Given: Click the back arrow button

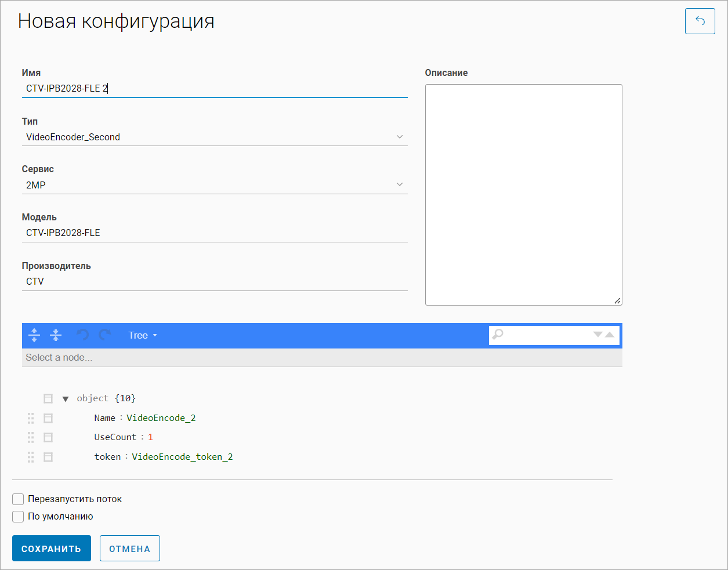Looking at the screenshot, I should coord(700,21).
